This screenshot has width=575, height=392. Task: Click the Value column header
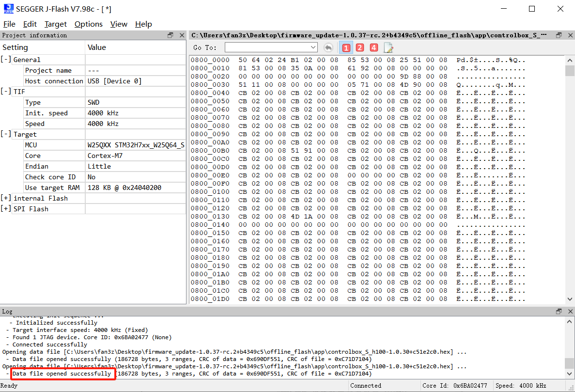136,47
